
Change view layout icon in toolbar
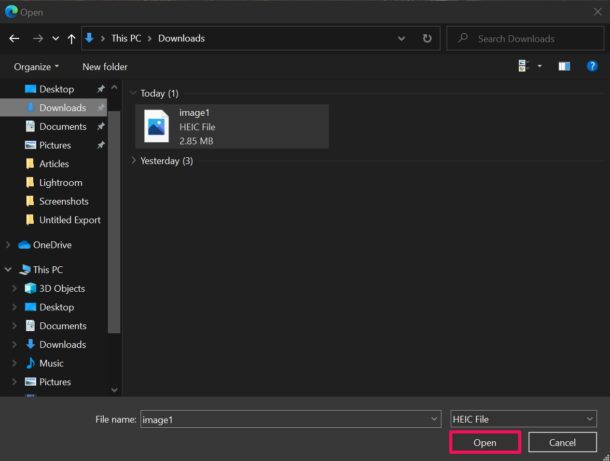(523, 66)
